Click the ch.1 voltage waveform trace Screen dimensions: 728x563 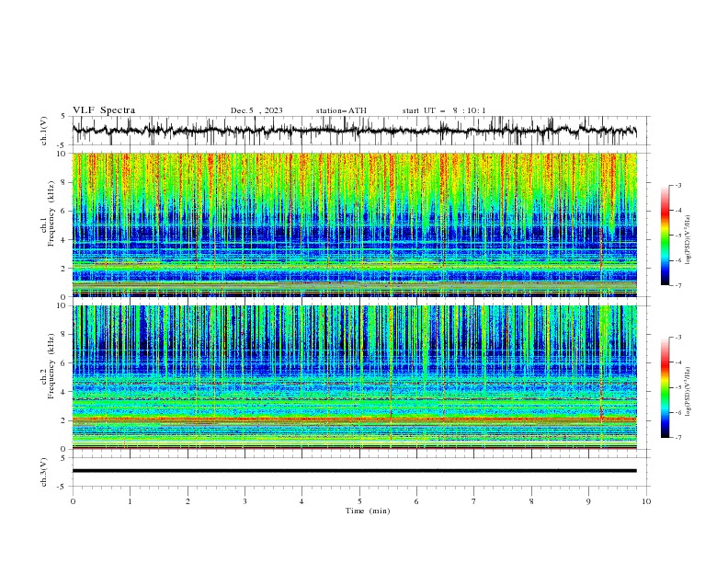pyautogui.click(x=354, y=131)
